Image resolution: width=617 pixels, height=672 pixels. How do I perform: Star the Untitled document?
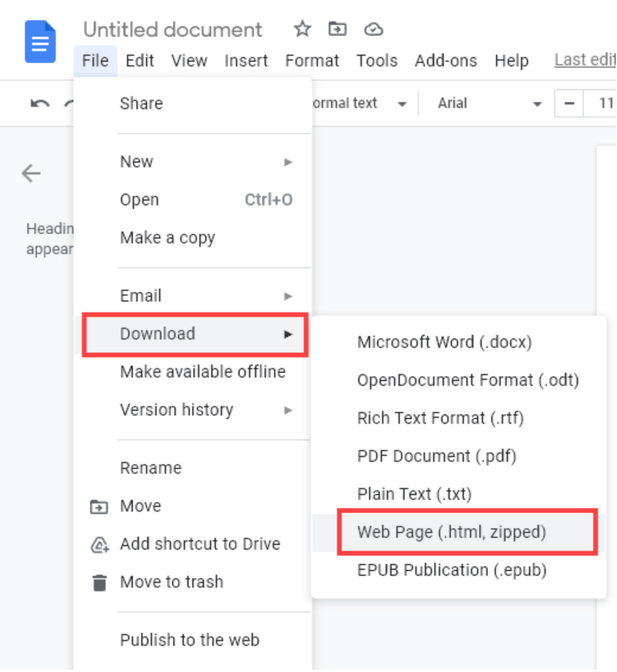click(x=303, y=29)
